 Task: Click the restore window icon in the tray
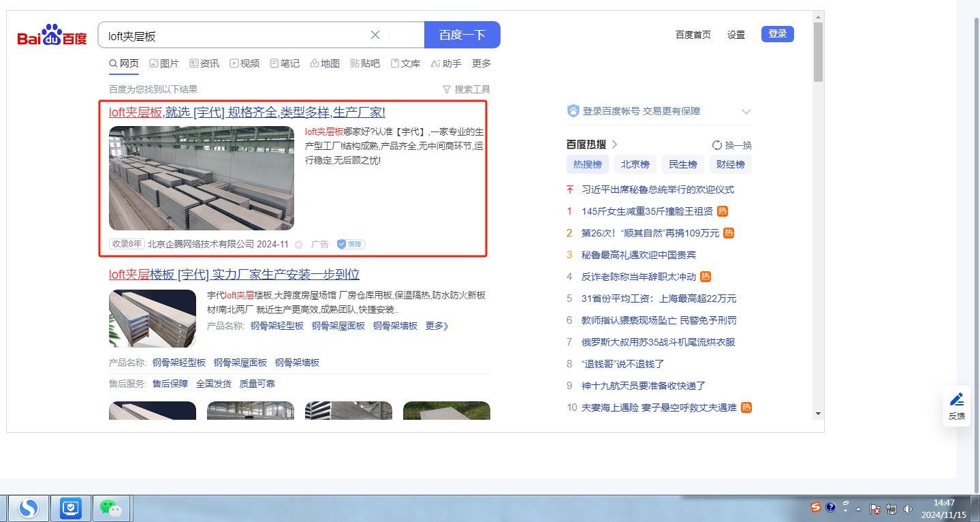click(846, 503)
